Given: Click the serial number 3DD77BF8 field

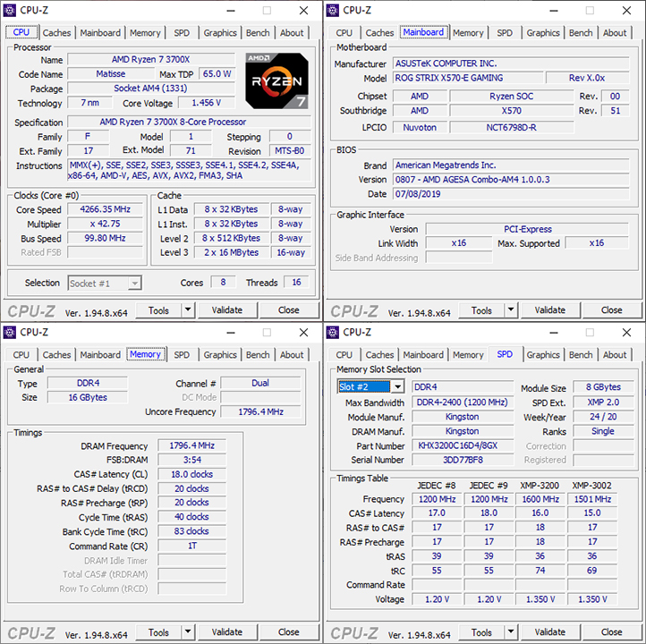Looking at the screenshot, I should 463,460.
